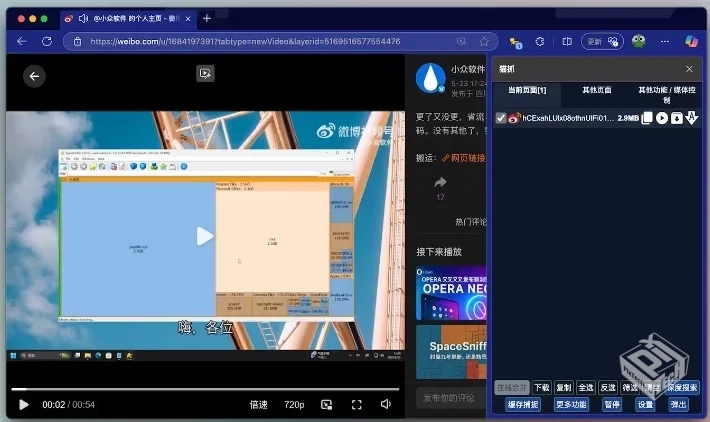This screenshot has width=710, height=422.
Task: Enter fullscreen video mode
Action: point(357,404)
